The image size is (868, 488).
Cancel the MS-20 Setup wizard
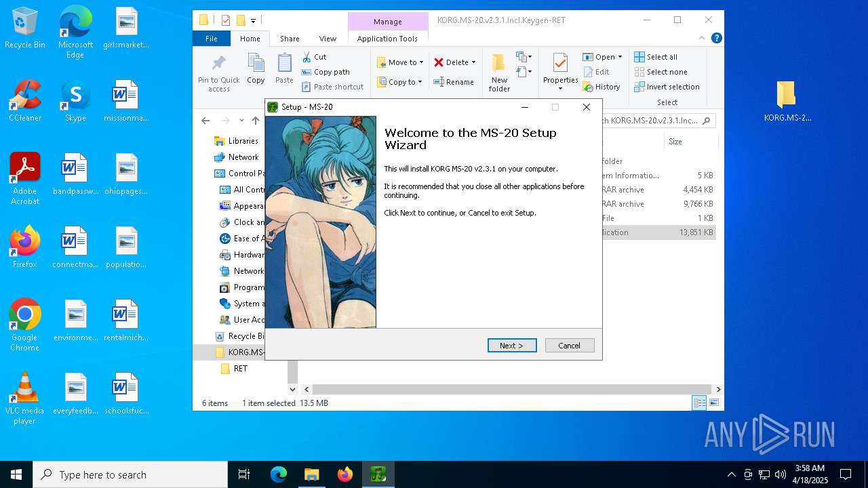tap(570, 346)
